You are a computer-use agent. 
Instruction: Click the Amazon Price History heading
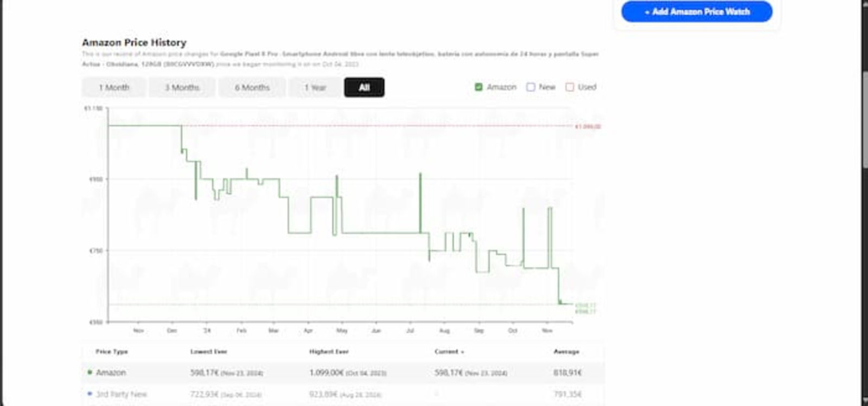134,42
